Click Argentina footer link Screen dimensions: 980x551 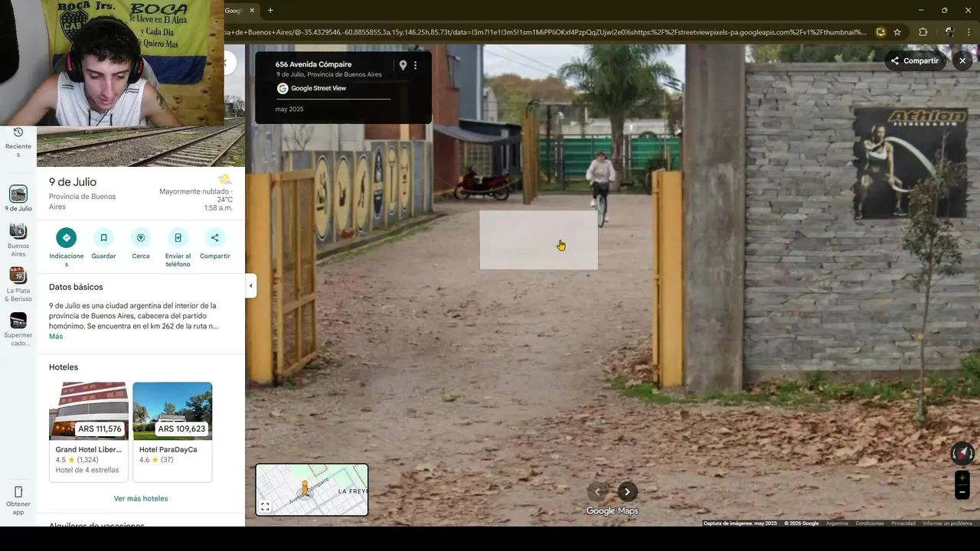coord(837,523)
